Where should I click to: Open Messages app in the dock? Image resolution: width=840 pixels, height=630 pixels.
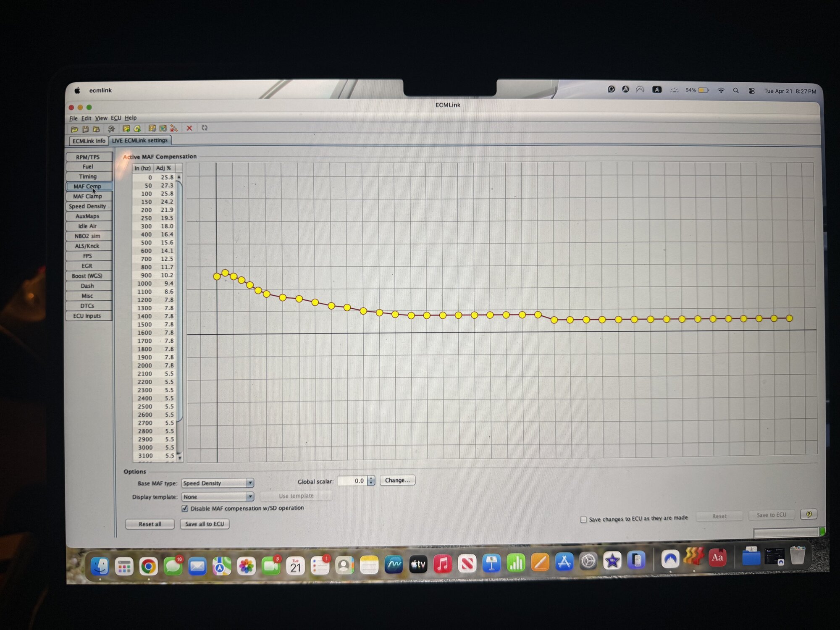pos(173,566)
